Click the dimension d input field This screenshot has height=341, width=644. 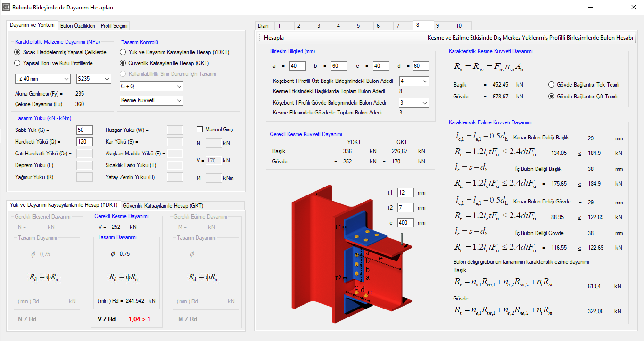pos(421,66)
